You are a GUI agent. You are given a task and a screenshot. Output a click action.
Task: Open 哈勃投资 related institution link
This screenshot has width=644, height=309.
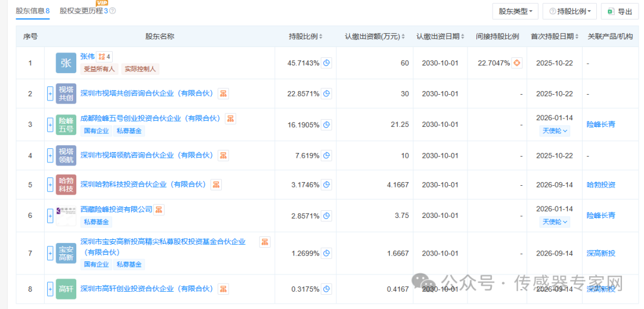(x=601, y=185)
